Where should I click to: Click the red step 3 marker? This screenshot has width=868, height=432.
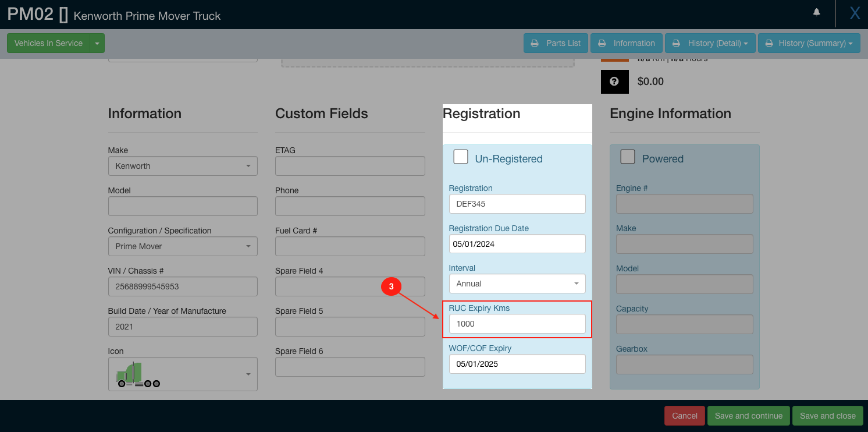[391, 286]
